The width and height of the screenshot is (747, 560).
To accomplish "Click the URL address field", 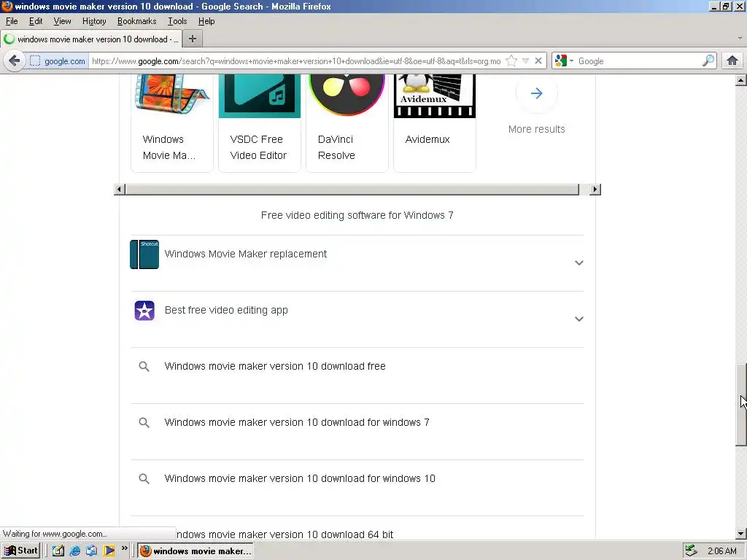I will click(295, 61).
